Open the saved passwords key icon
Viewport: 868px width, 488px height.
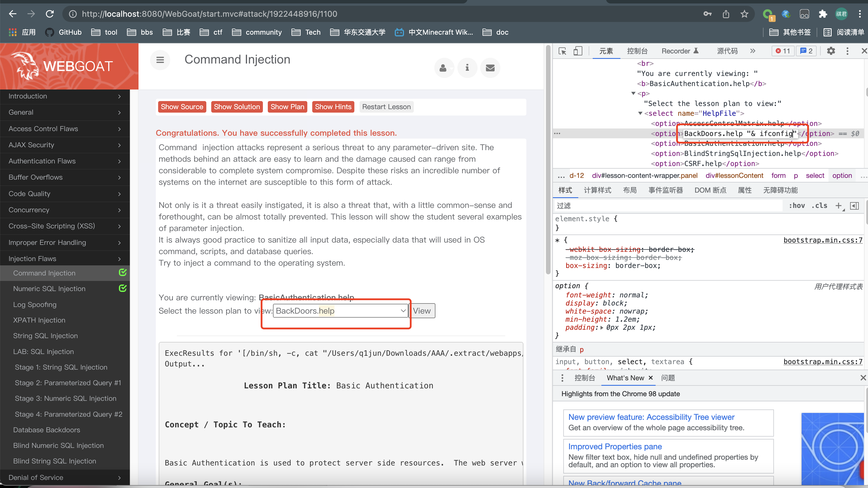pos(707,14)
